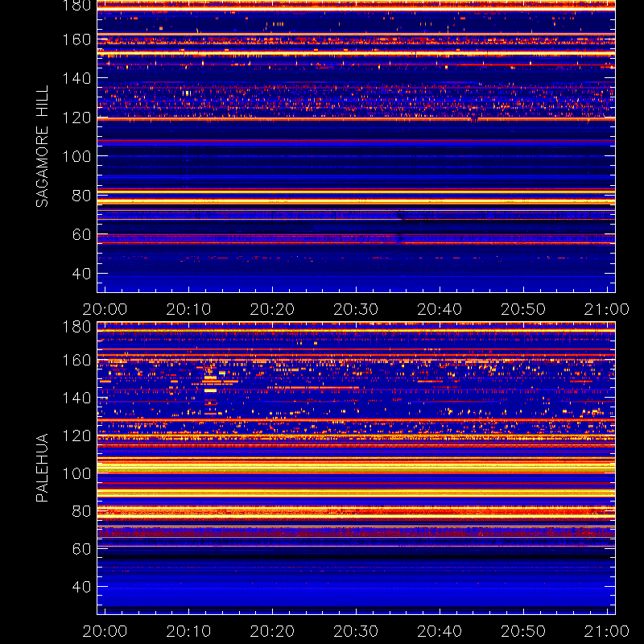The height and width of the screenshot is (644, 644).
Task: Select the 40 label on Palehua axis
Action: pyautogui.click(x=81, y=587)
